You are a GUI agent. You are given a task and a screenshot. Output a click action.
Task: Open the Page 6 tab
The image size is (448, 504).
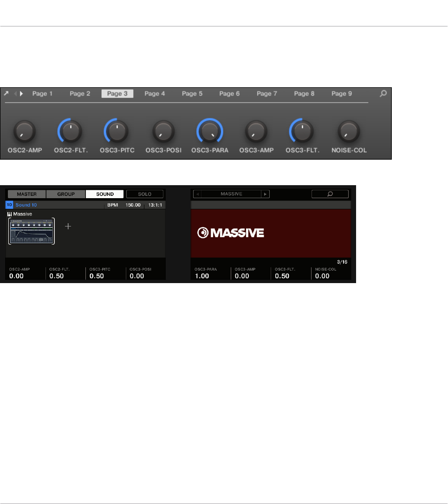(229, 94)
